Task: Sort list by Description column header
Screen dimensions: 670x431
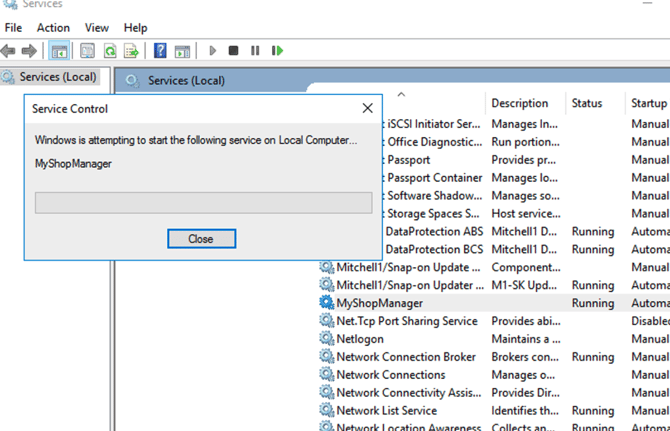Action: click(520, 103)
